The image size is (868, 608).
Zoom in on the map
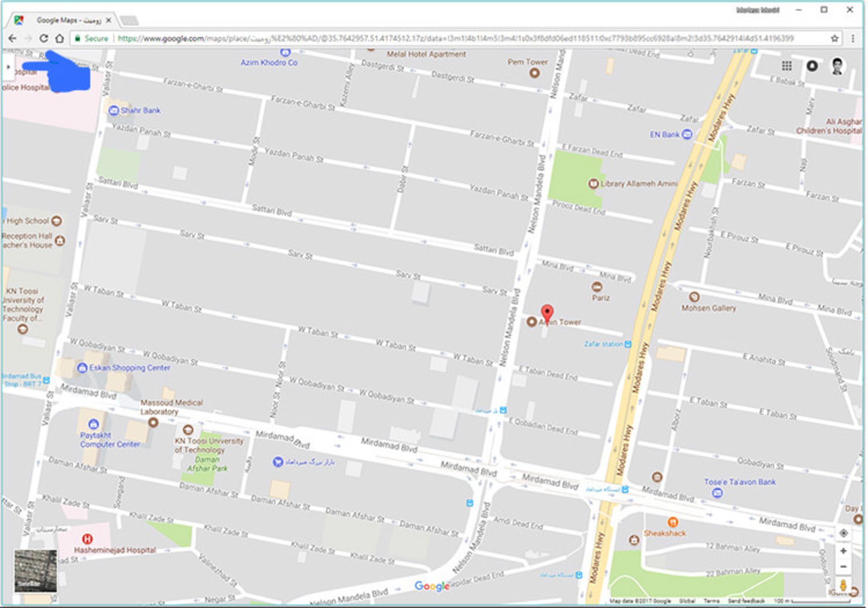pos(843,551)
